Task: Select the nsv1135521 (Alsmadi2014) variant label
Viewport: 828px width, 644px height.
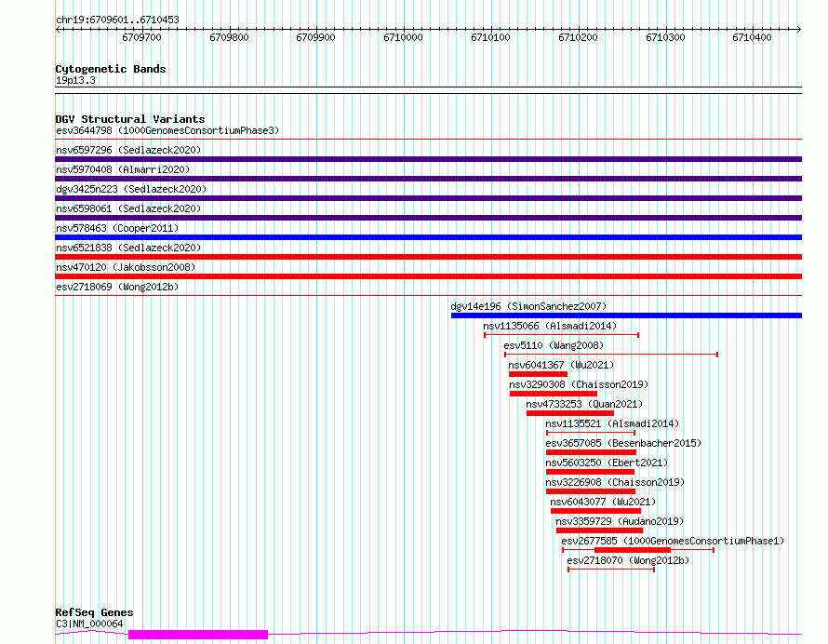Action: tap(612, 423)
